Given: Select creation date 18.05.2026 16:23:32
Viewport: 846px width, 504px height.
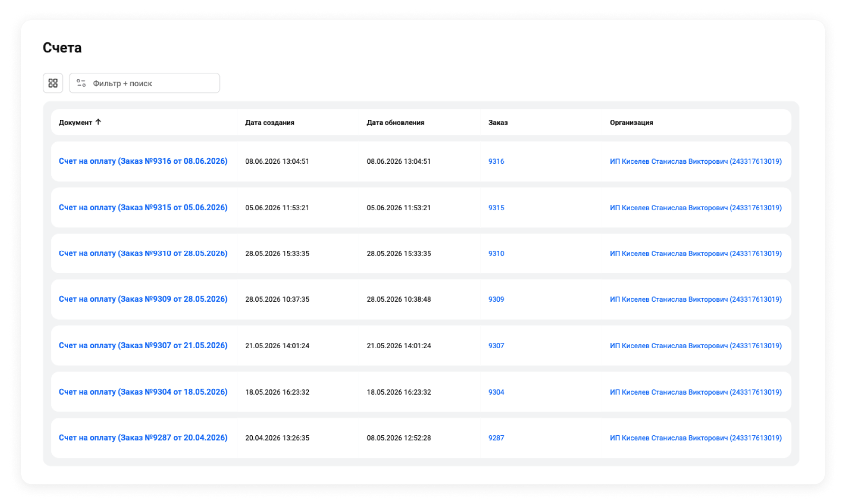Looking at the screenshot, I should pos(277,393).
